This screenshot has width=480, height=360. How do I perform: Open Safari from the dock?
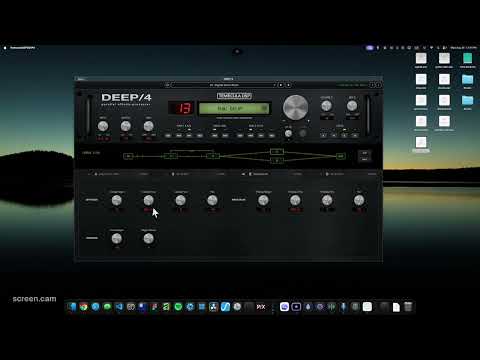95,307
